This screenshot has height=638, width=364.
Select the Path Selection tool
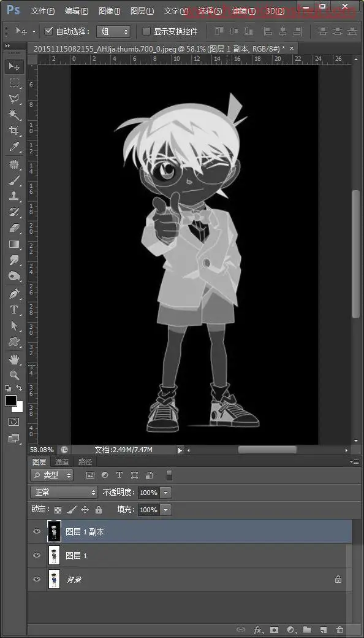coord(14,326)
